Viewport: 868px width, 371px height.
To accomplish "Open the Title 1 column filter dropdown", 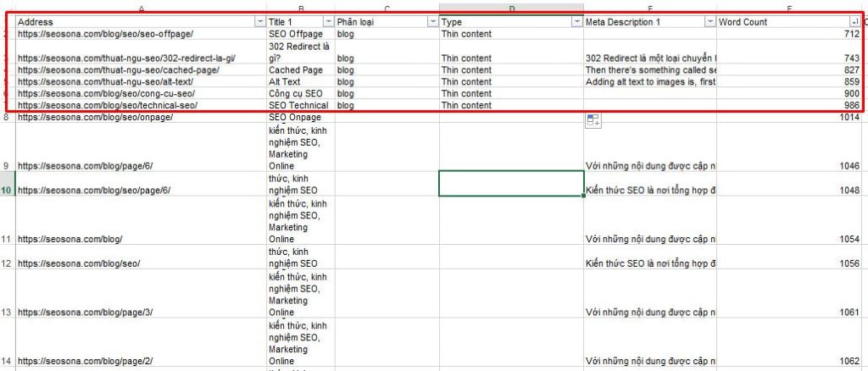I will (328, 22).
